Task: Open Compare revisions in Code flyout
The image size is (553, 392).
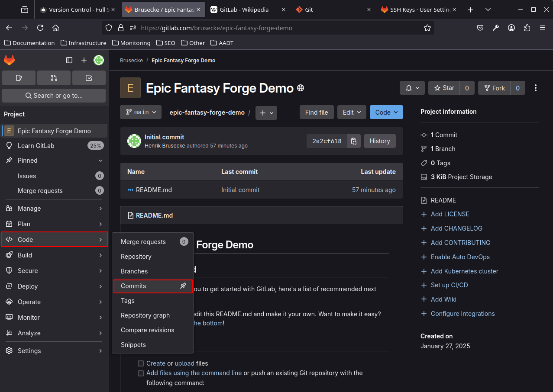Action: coord(153,330)
